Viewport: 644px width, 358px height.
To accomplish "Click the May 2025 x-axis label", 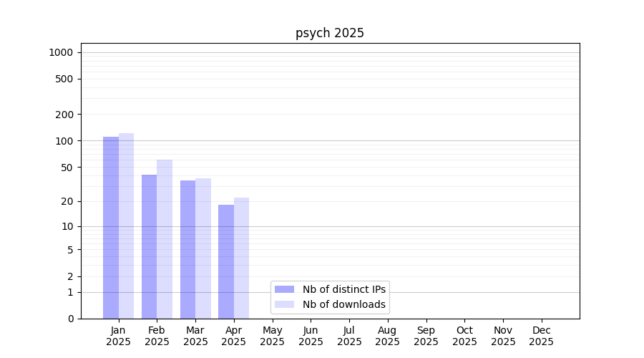I will [x=273, y=336].
